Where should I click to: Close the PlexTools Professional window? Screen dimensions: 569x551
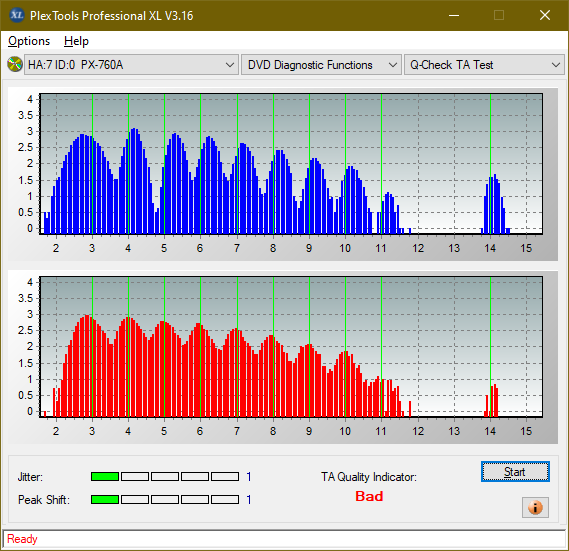point(545,15)
